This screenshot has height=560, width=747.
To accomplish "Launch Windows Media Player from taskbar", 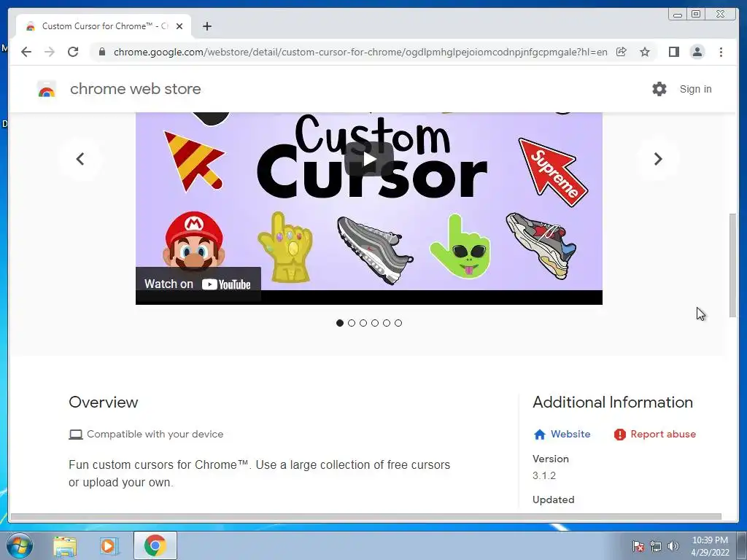I will 109,545.
